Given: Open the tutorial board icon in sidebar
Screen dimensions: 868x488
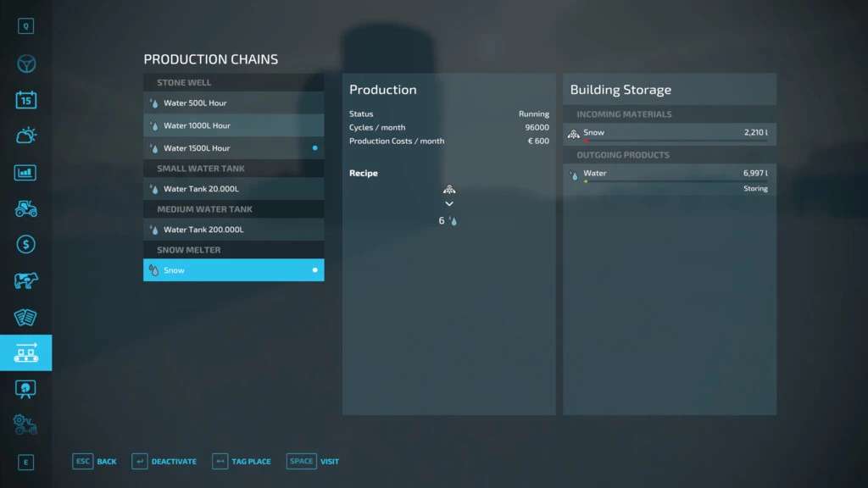Looking at the screenshot, I should point(26,388).
